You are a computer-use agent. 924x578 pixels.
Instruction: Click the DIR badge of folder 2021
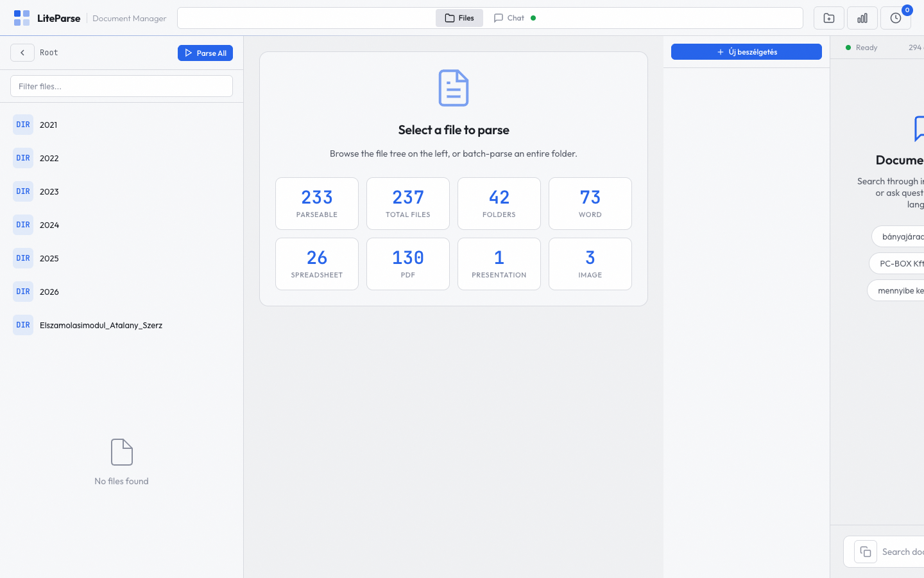pyautogui.click(x=23, y=125)
